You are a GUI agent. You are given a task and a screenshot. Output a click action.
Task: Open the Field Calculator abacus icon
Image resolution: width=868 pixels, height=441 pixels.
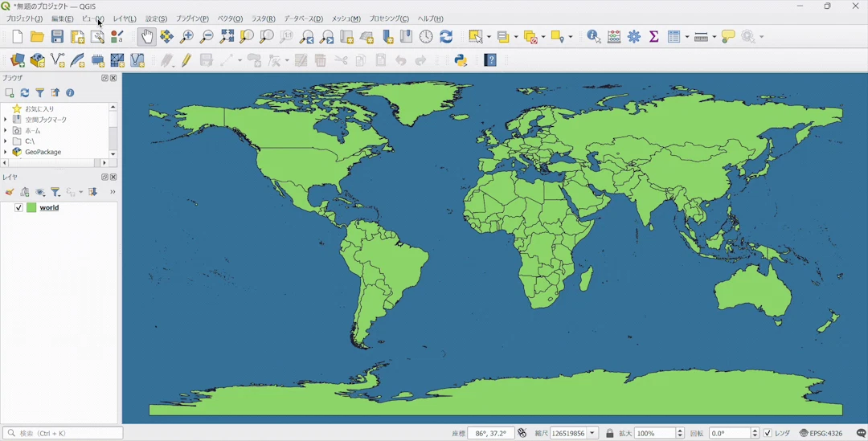click(x=614, y=36)
